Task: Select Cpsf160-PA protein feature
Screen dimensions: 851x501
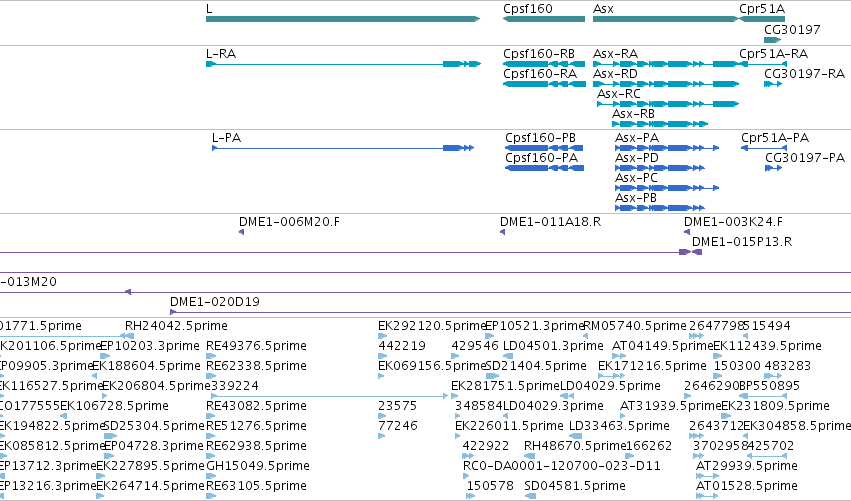Action: tap(544, 168)
